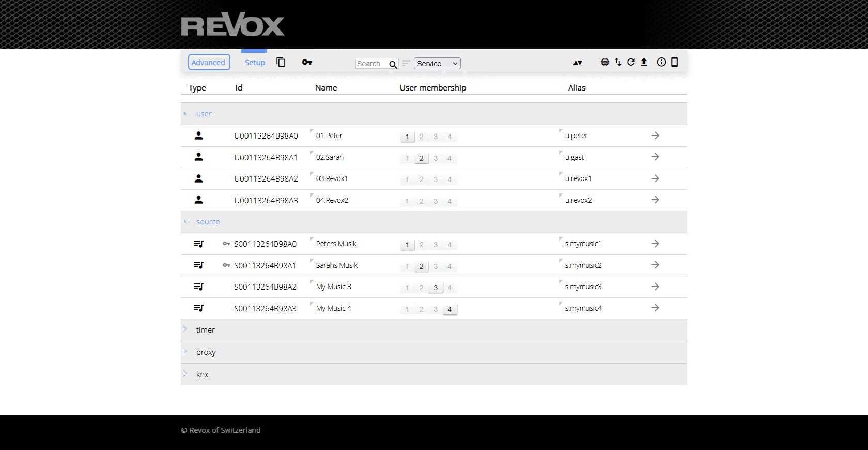Collapse the user group
This screenshot has width=868, height=450.
click(x=187, y=114)
